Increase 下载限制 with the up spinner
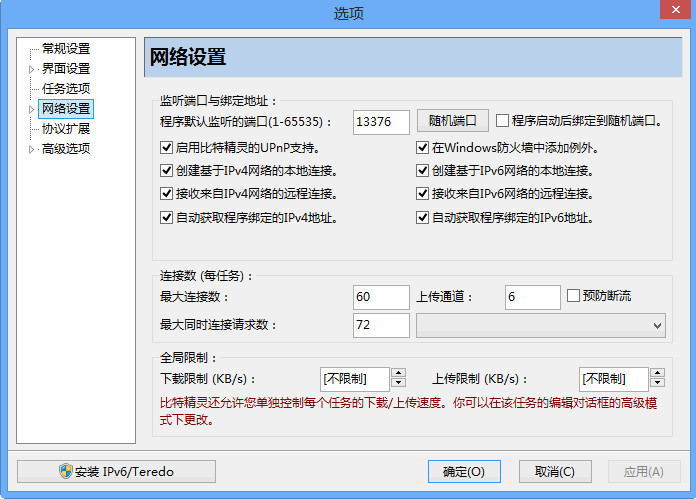The image size is (696, 499). pos(399,373)
